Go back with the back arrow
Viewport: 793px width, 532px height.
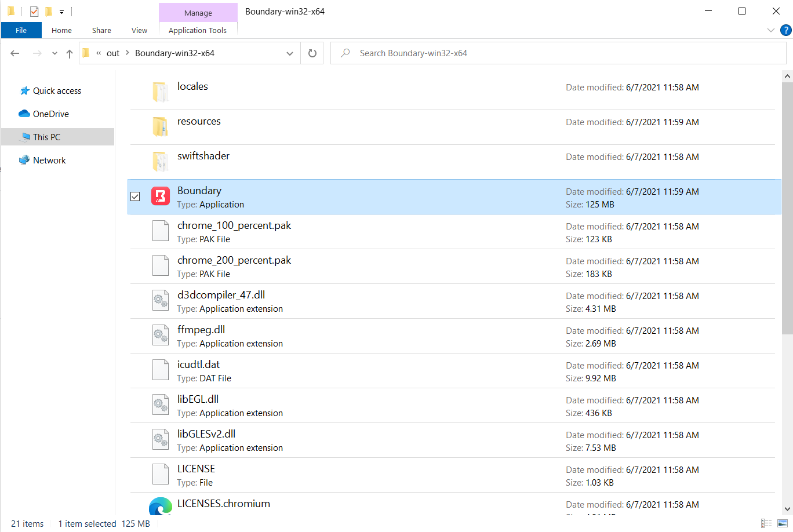pos(15,53)
